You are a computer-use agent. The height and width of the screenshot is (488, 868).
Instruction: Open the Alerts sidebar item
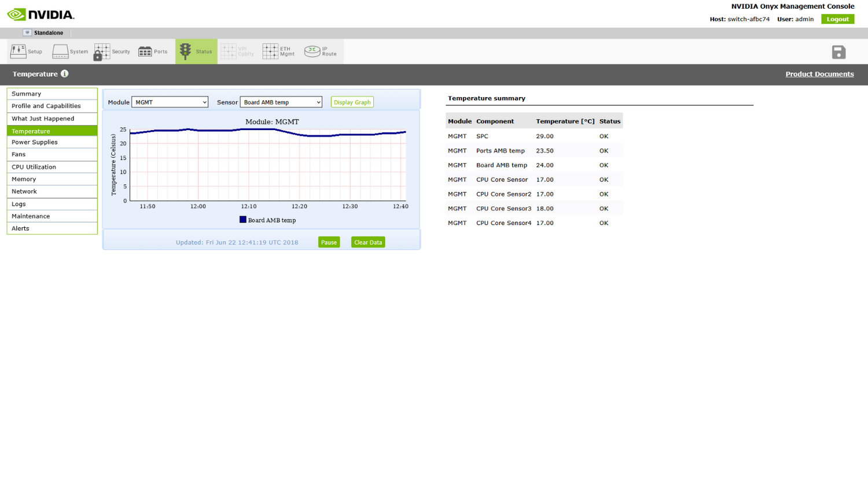[x=52, y=228]
